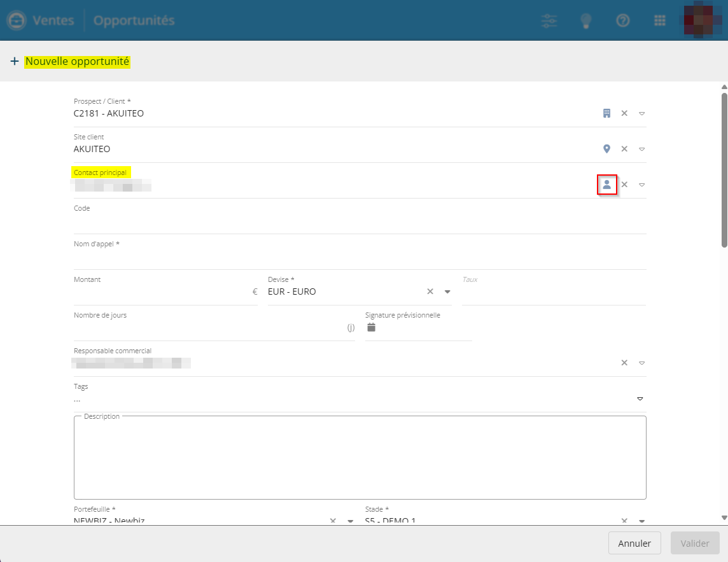
Task: Click the Annuler button
Action: pos(634,544)
